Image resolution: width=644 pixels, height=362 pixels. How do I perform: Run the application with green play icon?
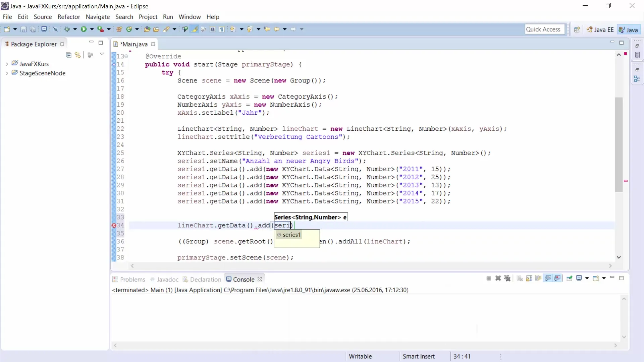pyautogui.click(x=84, y=29)
